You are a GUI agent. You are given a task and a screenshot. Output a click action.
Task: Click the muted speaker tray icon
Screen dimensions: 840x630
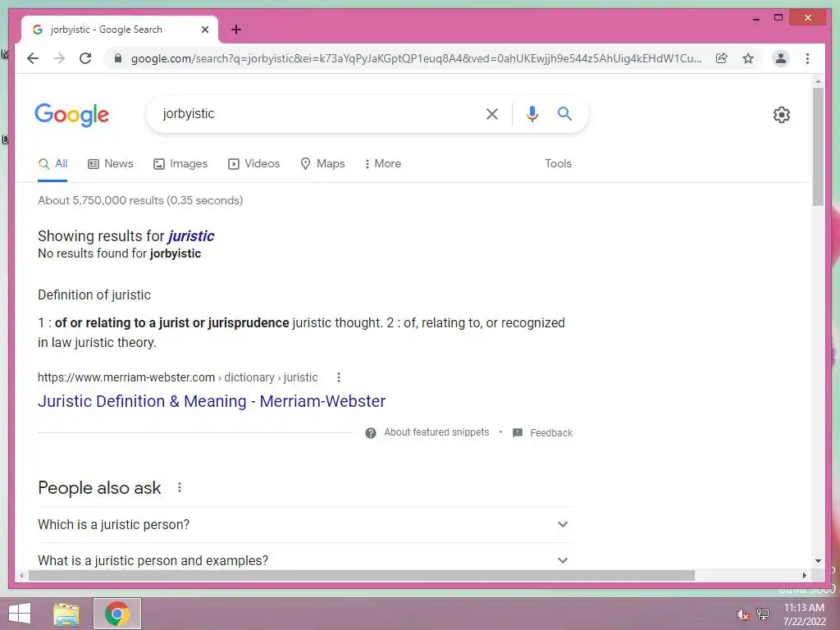point(742,615)
